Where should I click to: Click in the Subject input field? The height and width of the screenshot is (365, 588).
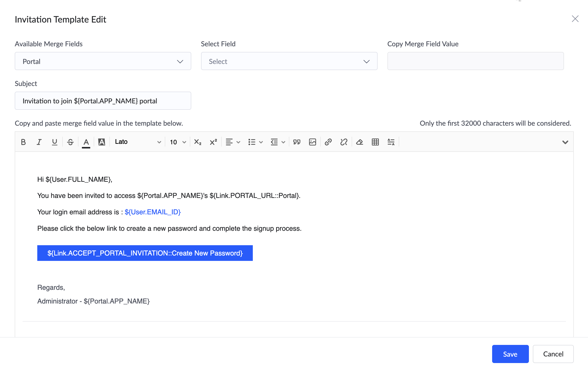click(103, 101)
